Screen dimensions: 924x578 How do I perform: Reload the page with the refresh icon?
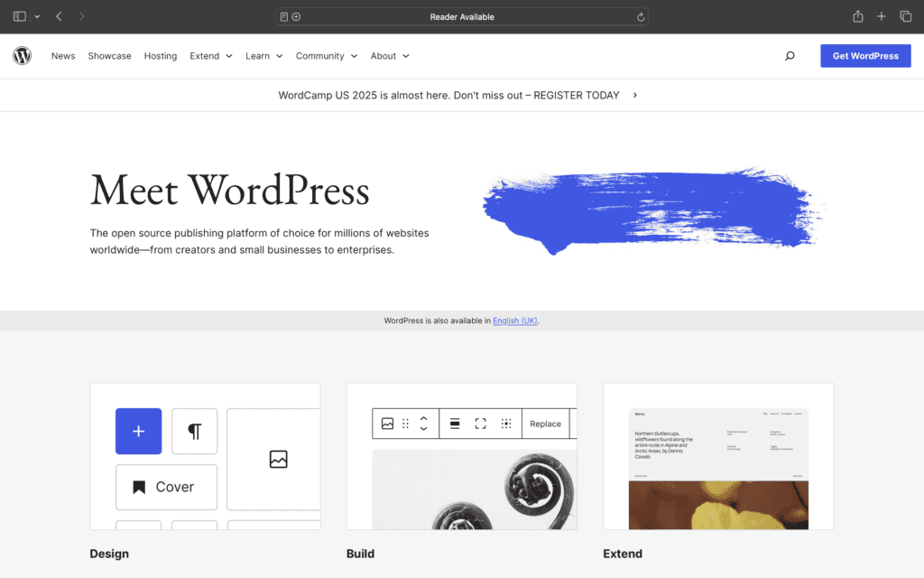click(641, 17)
